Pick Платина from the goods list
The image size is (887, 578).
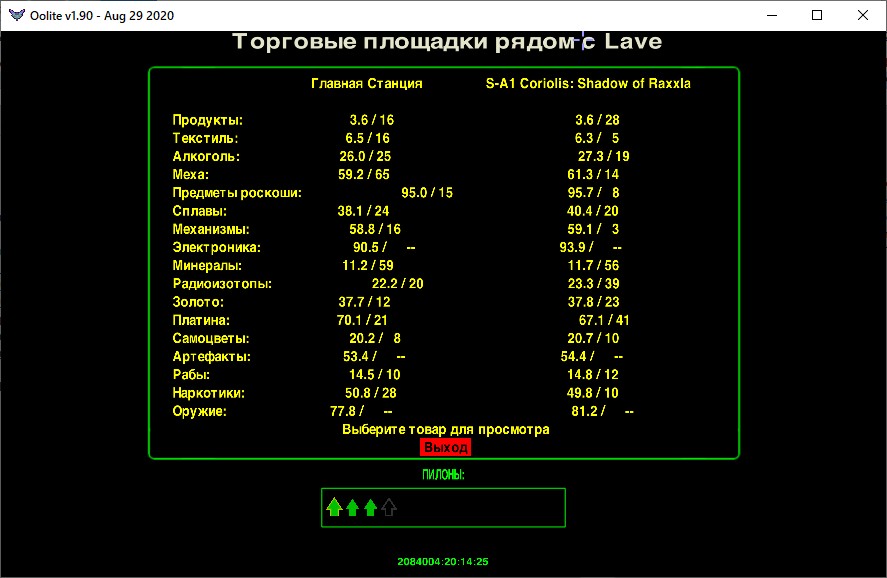click(202, 320)
